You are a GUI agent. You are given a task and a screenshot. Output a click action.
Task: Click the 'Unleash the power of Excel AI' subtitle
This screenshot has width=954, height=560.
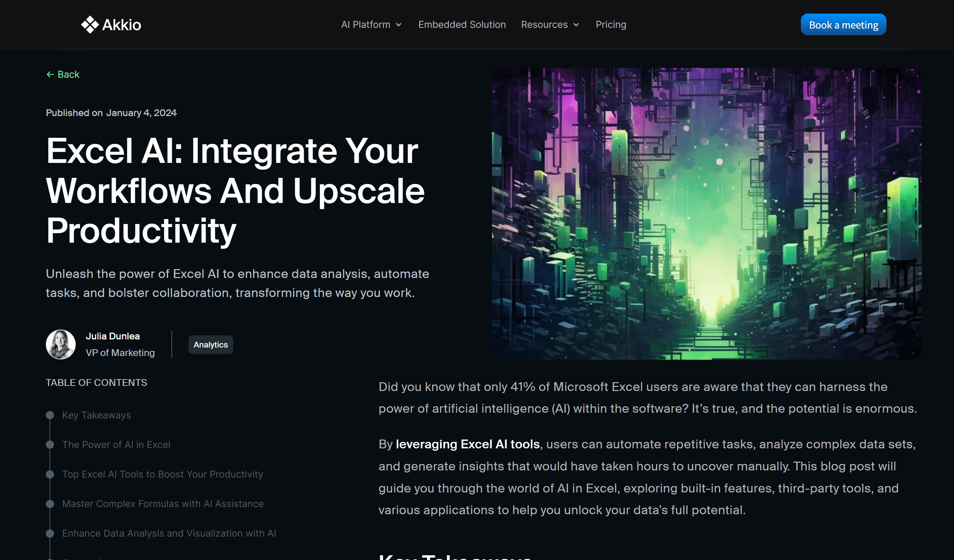click(237, 283)
